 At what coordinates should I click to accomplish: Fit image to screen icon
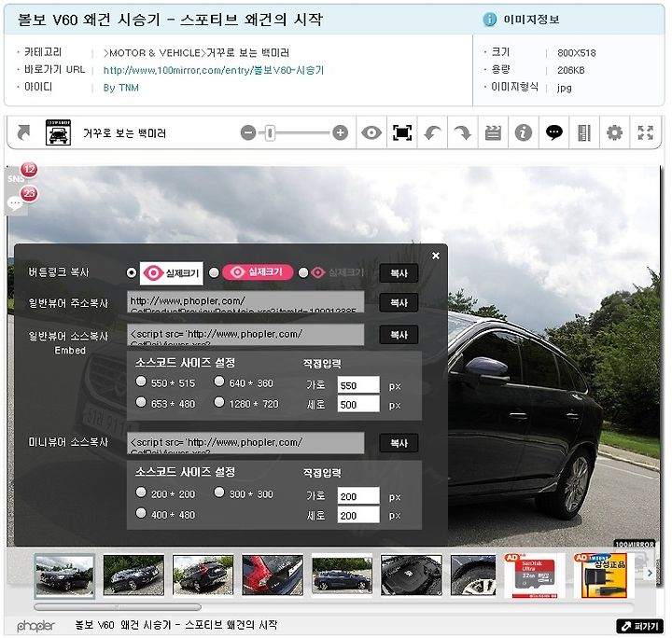[402, 132]
